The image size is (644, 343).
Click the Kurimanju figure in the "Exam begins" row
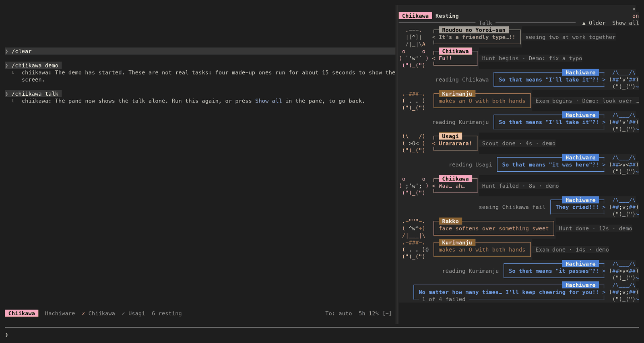tap(414, 101)
